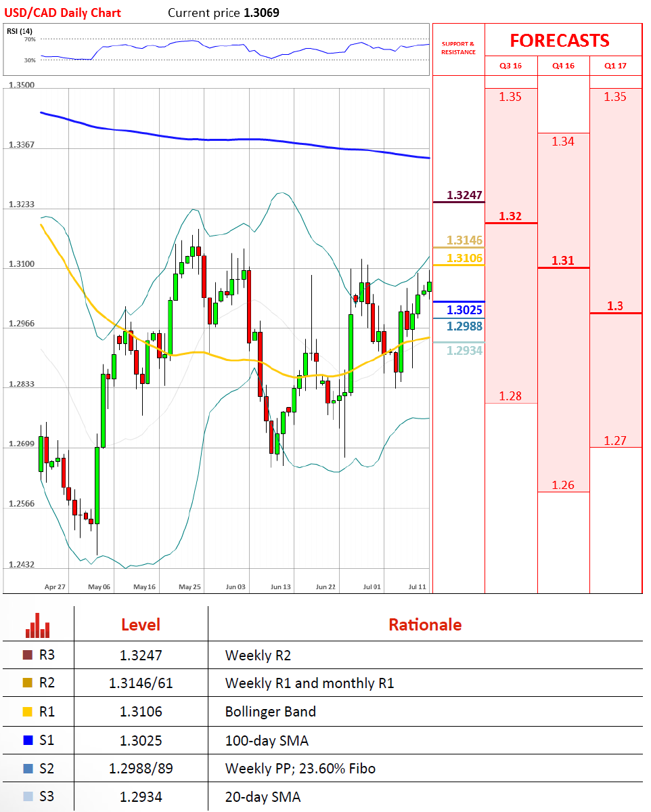Click the 'Apr 27' date axis label
651x812 pixels.
(55, 586)
